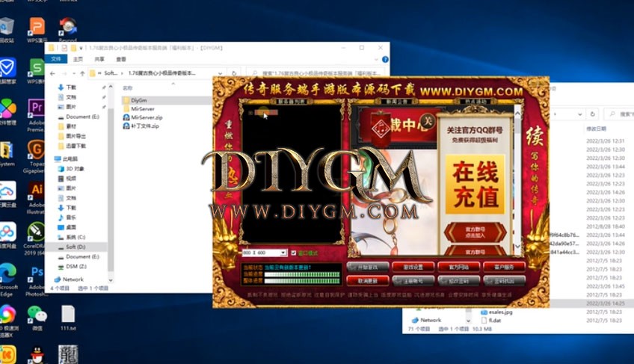The width and height of the screenshot is (634, 364).
Task: Expand the Explorer ribbon chevron
Action: click(376, 60)
